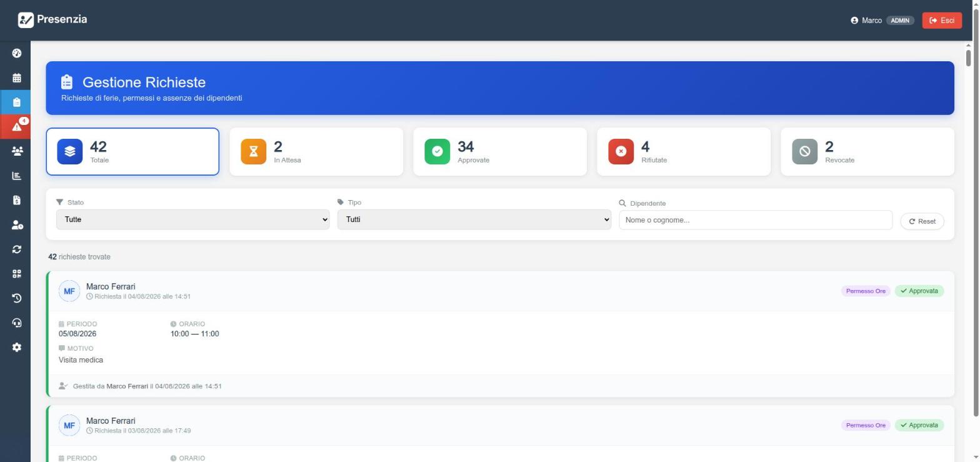Open the bar chart reports icon in sidebar
This screenshot has width=980, height=462.
click(17, 176)
